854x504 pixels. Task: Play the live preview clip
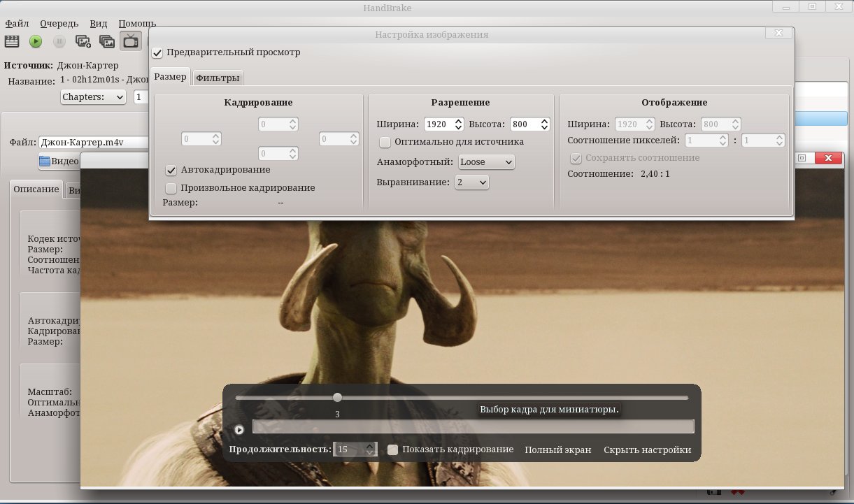tap(239, 430)
